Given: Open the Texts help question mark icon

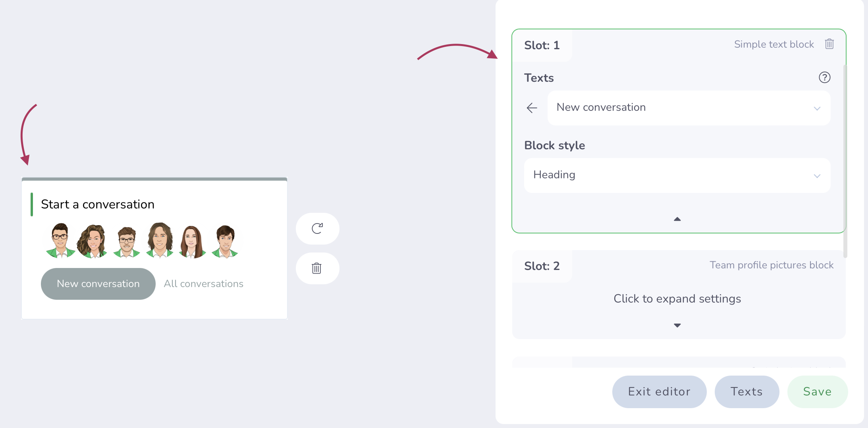Looking at the screenshot, I should point(824,77).
